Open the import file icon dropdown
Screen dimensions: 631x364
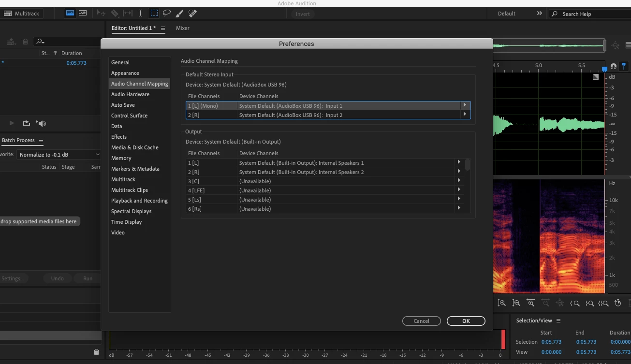(x=12, y=42)
